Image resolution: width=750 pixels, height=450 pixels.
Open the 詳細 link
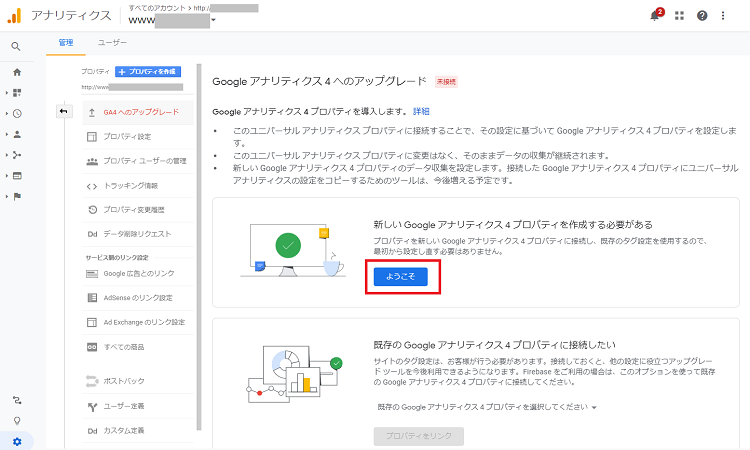click(x=421, y=111)
